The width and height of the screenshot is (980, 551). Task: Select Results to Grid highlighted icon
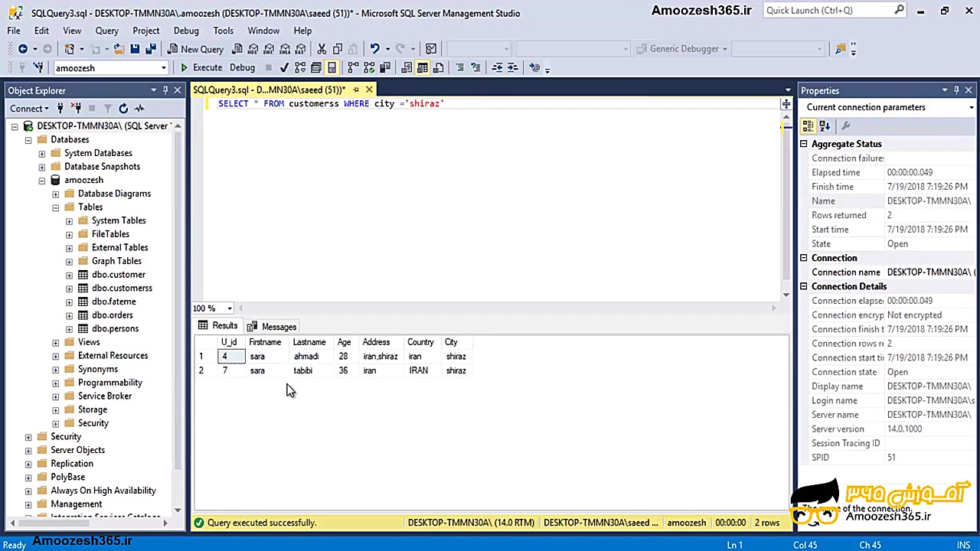point(422,67)
